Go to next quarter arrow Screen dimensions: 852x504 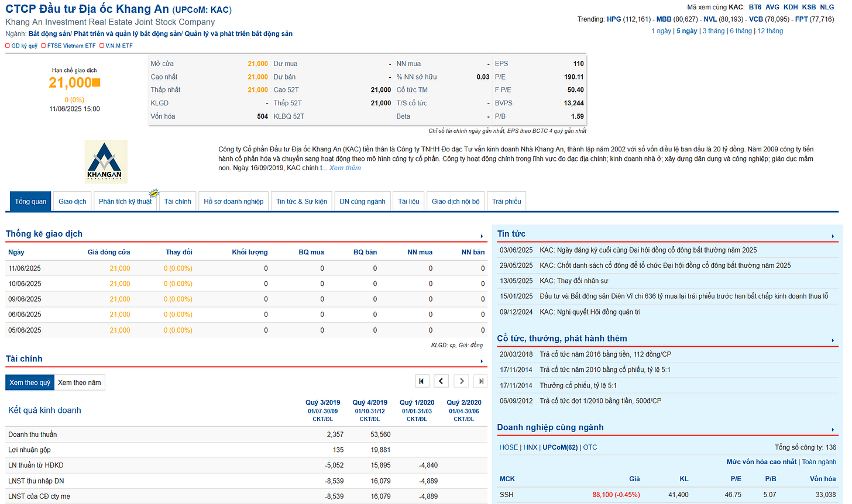pyautogui.click(x=461, y=381)
